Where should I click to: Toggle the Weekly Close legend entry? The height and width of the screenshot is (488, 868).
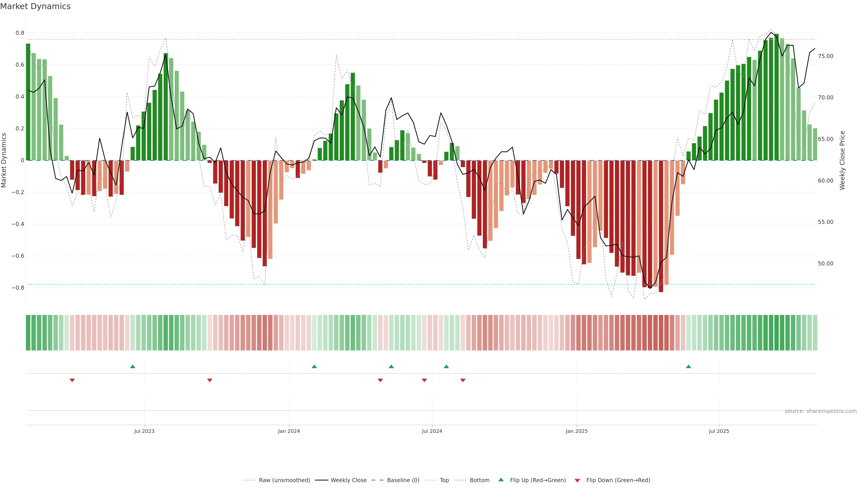(348, 480)
